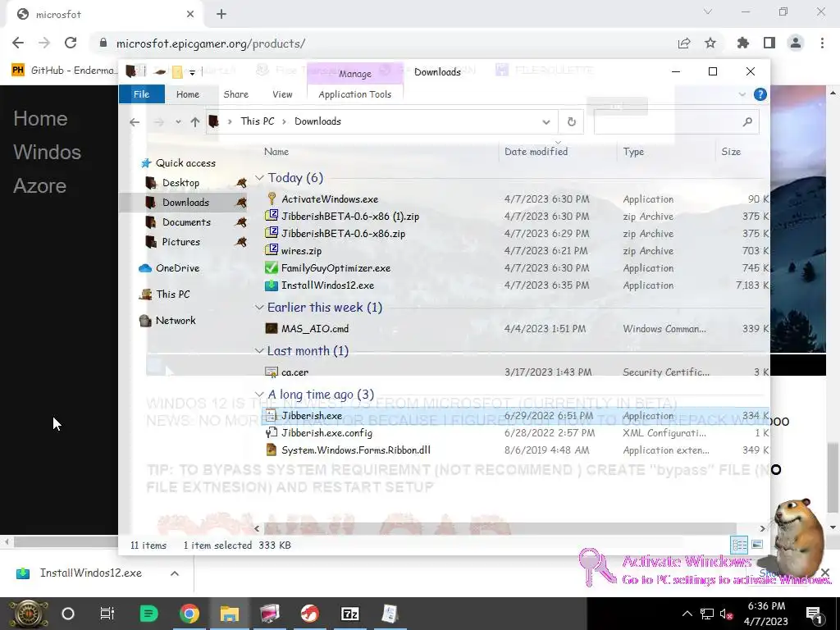Open Explorer help question mark icon
The width and height of the screenshot is (840, 630).
[760, 94]
